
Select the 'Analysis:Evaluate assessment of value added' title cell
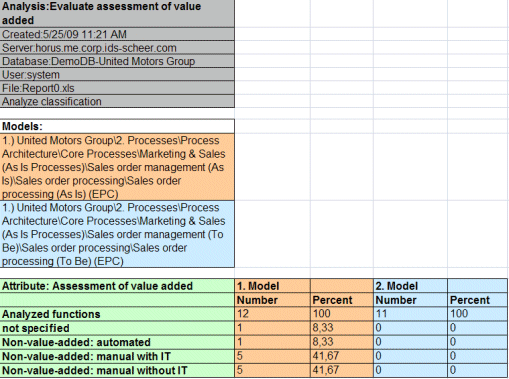click(x=117, y=14)
